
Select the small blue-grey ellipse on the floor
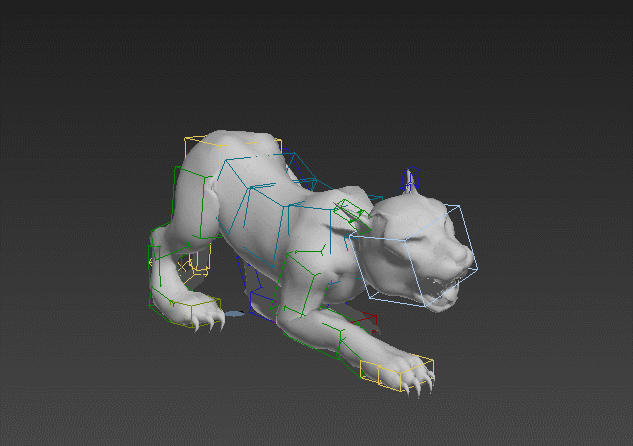234,314
